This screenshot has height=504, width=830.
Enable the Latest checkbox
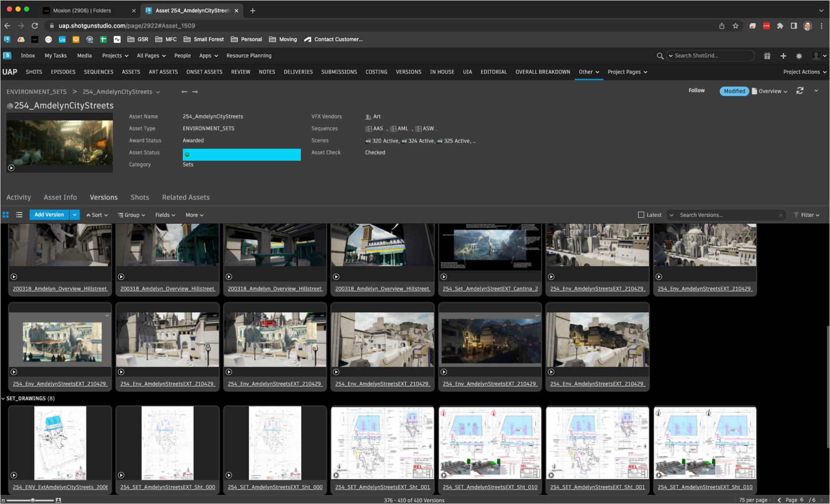[x=640, y=215]
